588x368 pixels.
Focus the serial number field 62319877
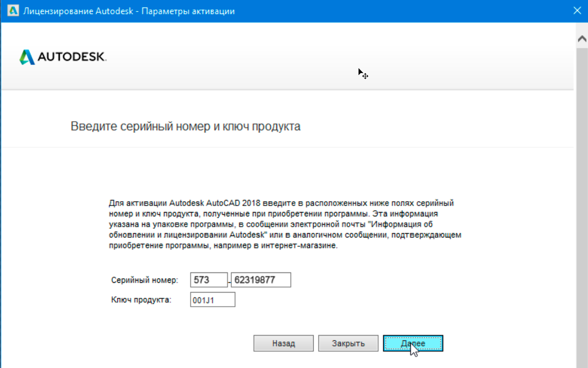(261, 280)
